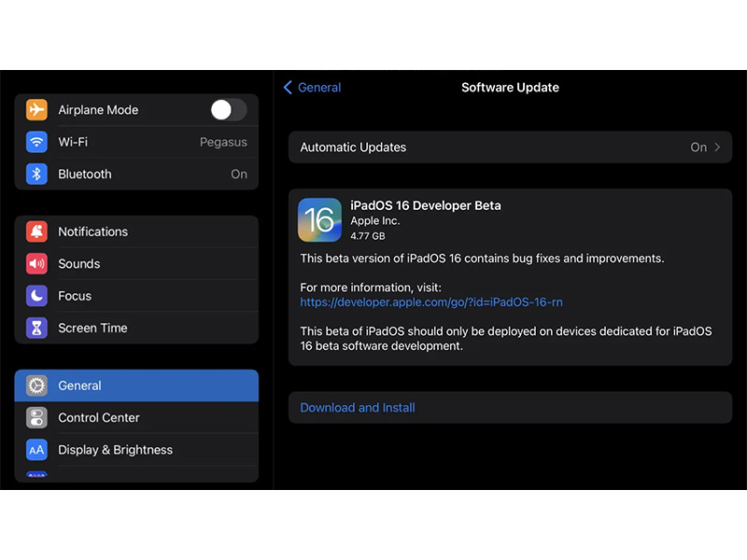Click the Bluetooth icon

pyautogui.click(x=36, y=174)
